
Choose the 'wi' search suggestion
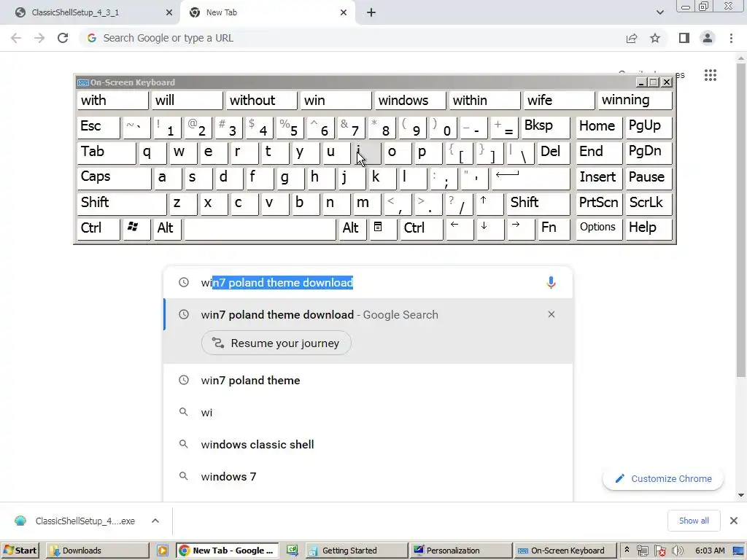[x=368, y=413]
